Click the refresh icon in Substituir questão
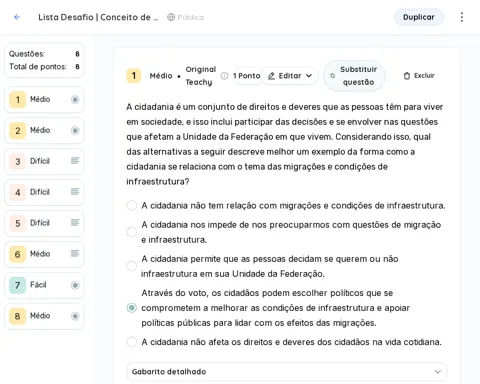Viewport: 480px width, 384px height. click(332, 76)
